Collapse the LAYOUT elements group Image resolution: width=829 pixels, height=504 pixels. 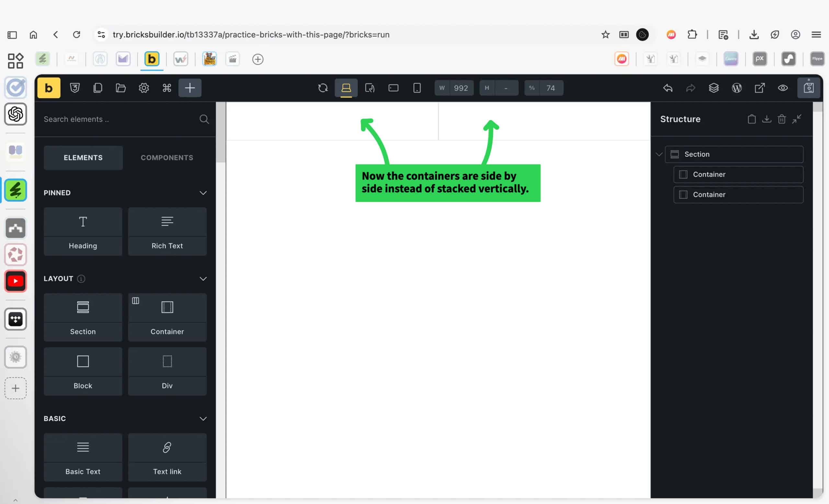click(x=203, y=279)
